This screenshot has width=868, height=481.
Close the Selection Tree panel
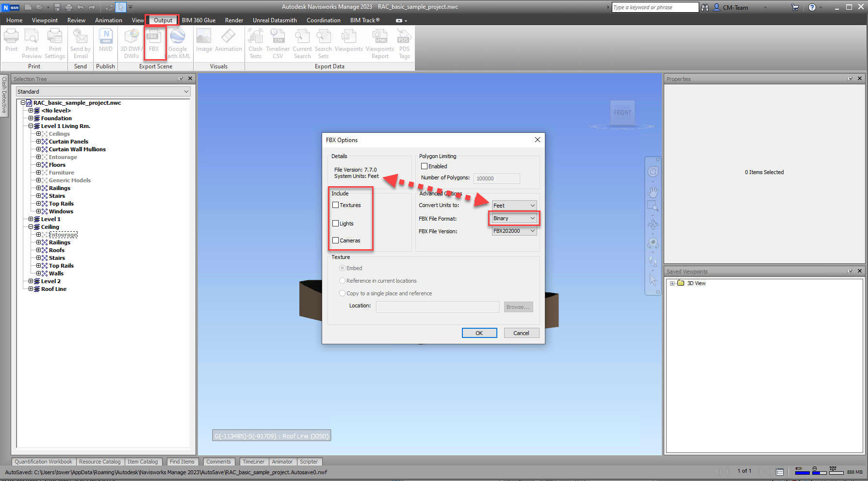[x=190, y=79]
